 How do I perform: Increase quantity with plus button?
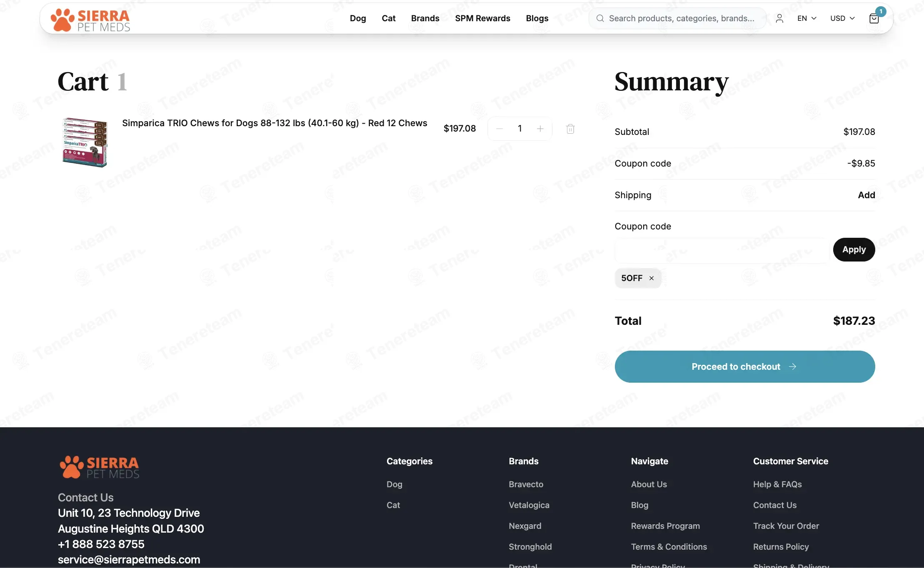pyautogui.click(x=540, y=129)
